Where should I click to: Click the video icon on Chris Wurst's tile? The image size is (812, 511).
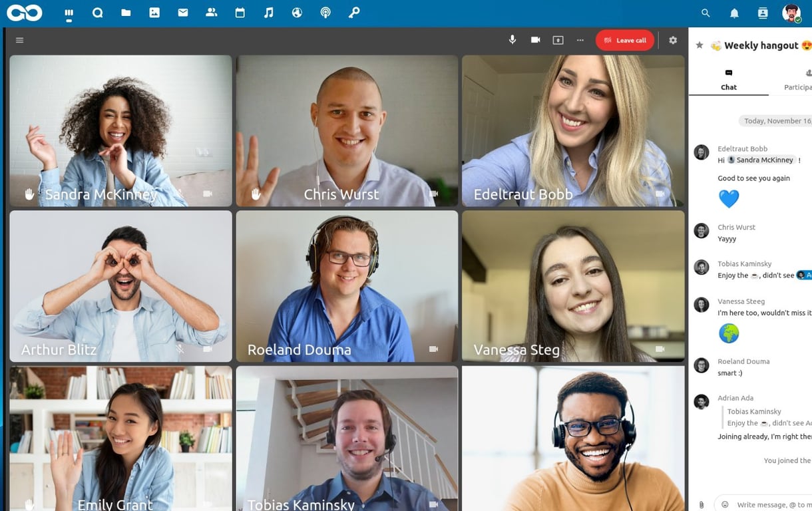pyautogui.click(x=434, y=194)
